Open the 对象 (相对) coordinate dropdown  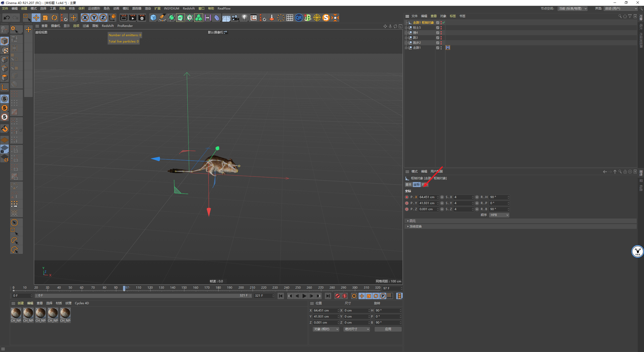point(326,329)
